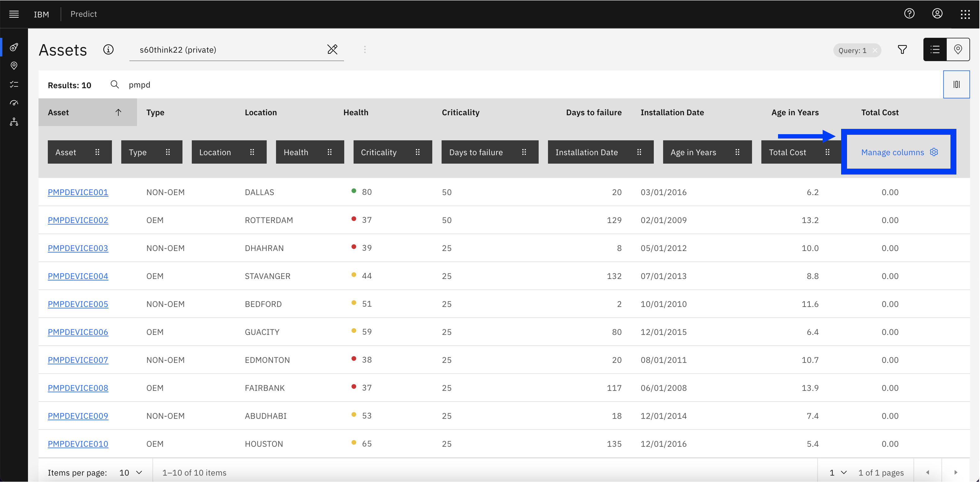Click the ROTTERDAM location cell
Screen dimensions: 980x482
268,220
